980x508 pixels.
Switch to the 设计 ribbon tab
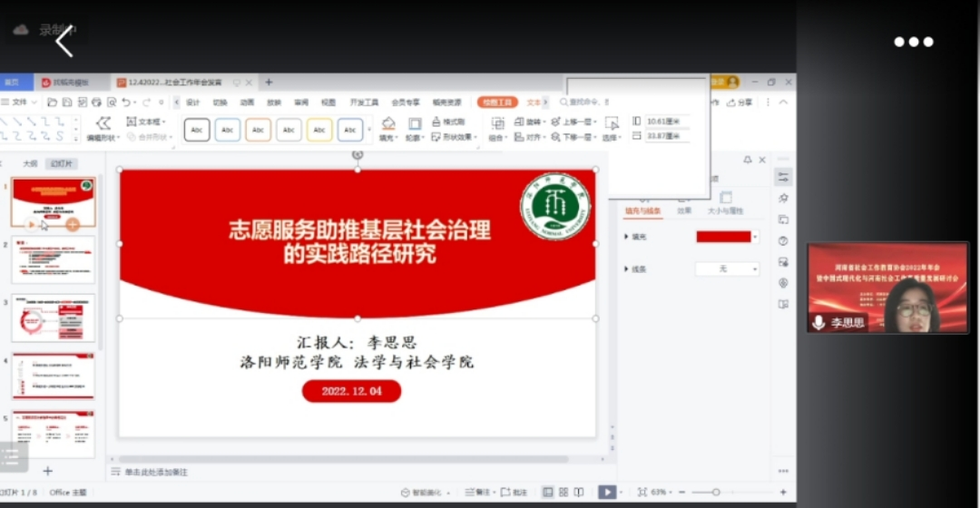(x=192, y=103)
